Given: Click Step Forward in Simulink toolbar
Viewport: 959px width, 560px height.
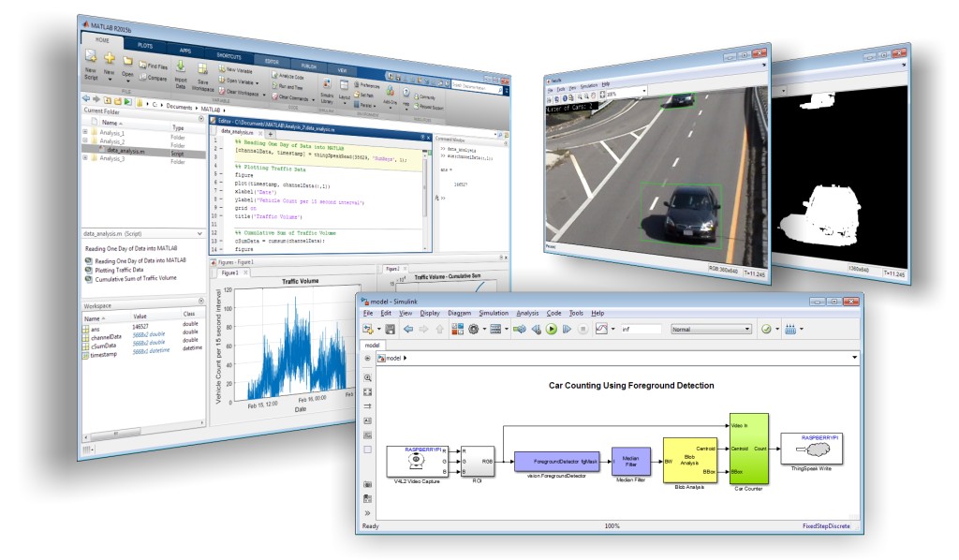Looking at the screenshot, I should (567, 329).
